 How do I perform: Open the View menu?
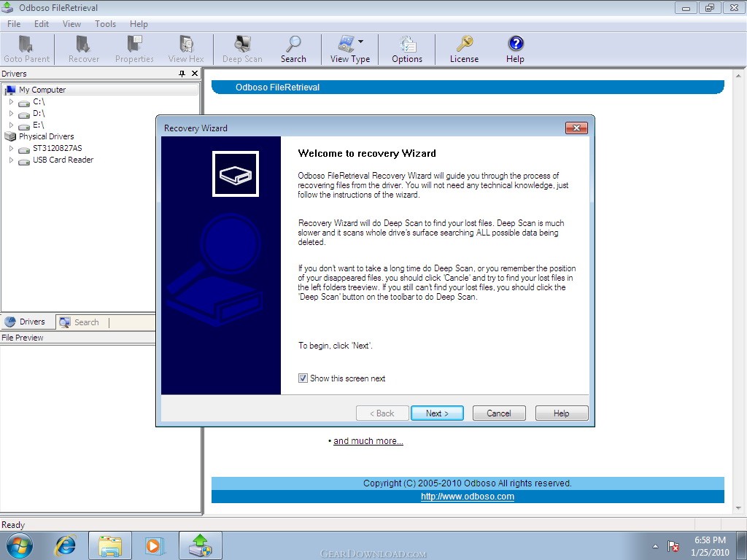71,24
